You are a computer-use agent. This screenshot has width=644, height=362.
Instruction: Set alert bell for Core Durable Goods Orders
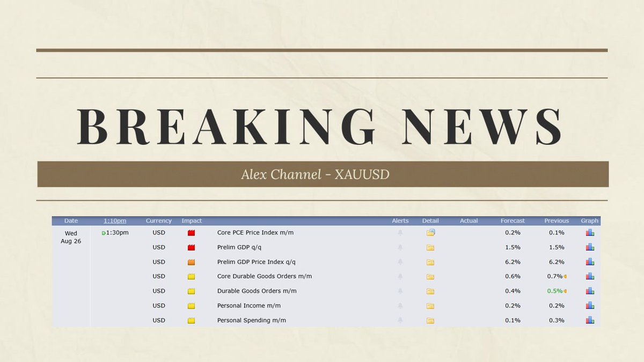click(400, 276)
